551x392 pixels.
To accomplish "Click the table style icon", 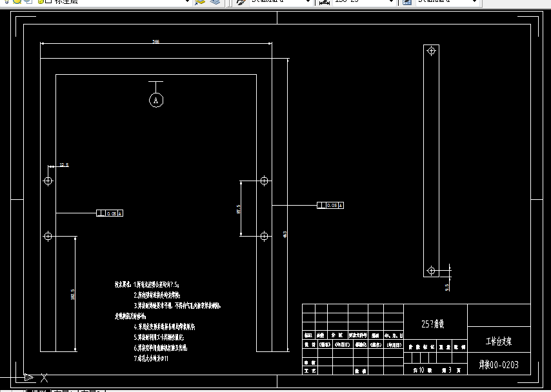I will (407, 2).
